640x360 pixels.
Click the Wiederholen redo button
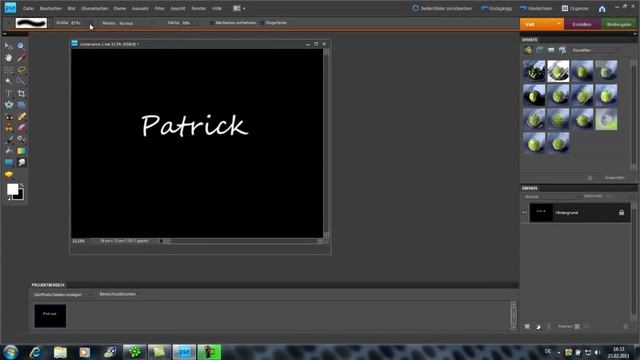pos(536,8)
